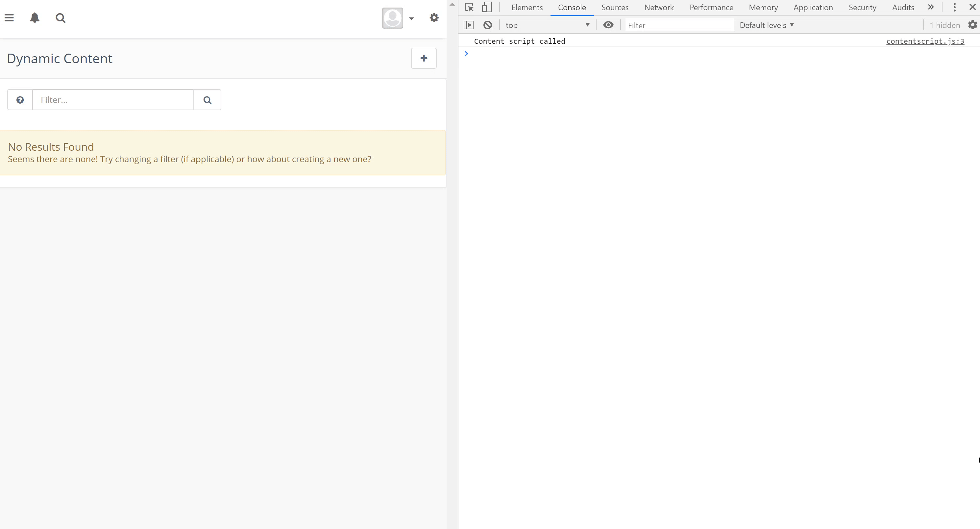Image resolution: width=980 pixels, height=529 pixels.
Task: Toggle the eye live expression icon
Action: (x=608, y=25)
